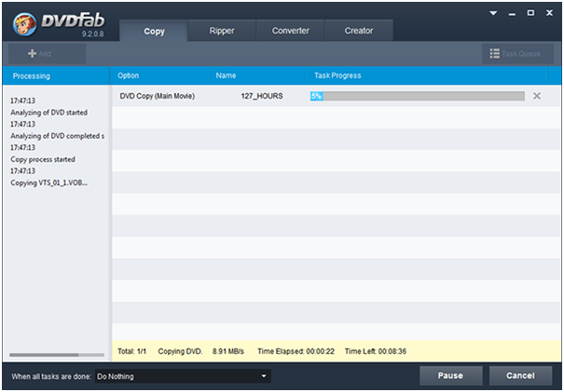Open the Converter tab
The width and height of the screenshot is (564, 392).
coord(291,31)
